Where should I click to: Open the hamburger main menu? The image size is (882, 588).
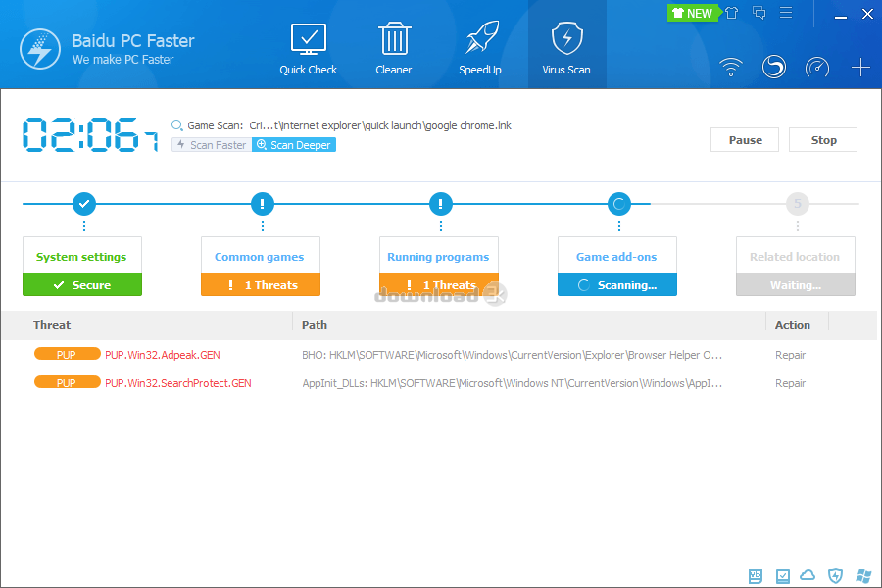point(784,13)
